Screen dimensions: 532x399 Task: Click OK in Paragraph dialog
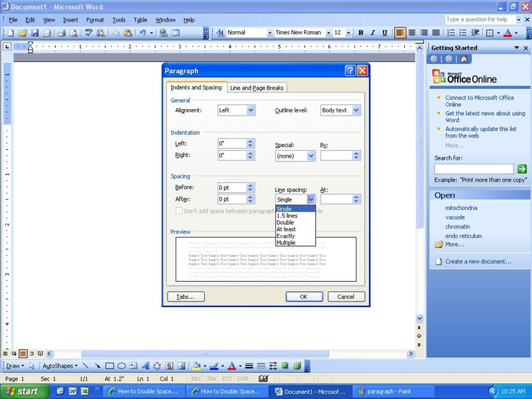click(x=304, y=297)
